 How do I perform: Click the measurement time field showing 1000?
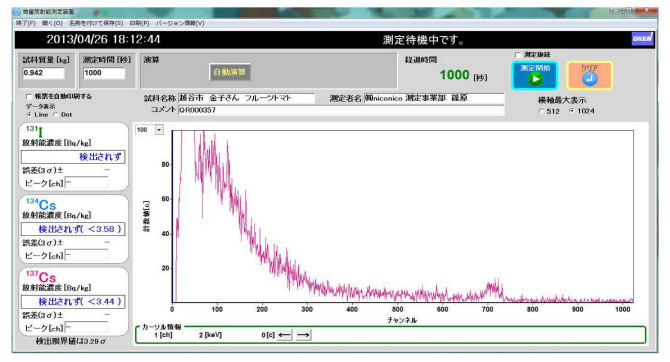pos(104,73)
